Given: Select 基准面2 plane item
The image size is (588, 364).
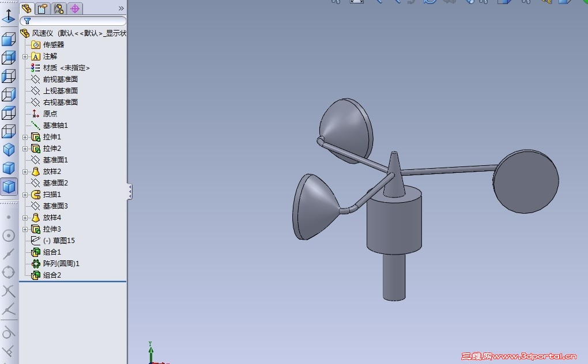Looking at the screenshot, I should [49, 183].
